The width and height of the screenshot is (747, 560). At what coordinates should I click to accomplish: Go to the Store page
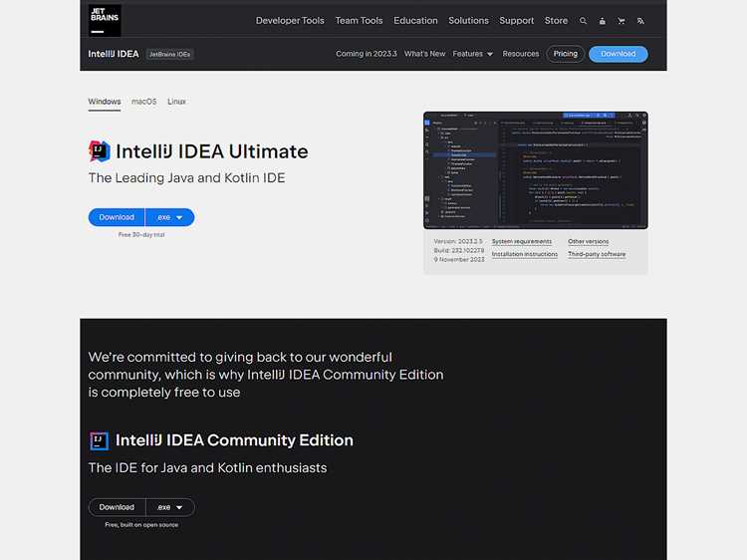556,21
